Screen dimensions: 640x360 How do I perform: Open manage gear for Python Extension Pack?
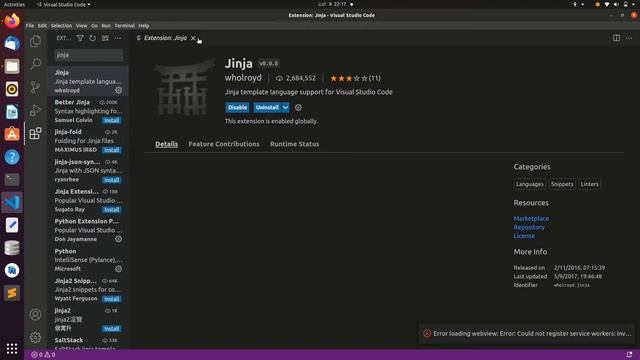(118, 239)
